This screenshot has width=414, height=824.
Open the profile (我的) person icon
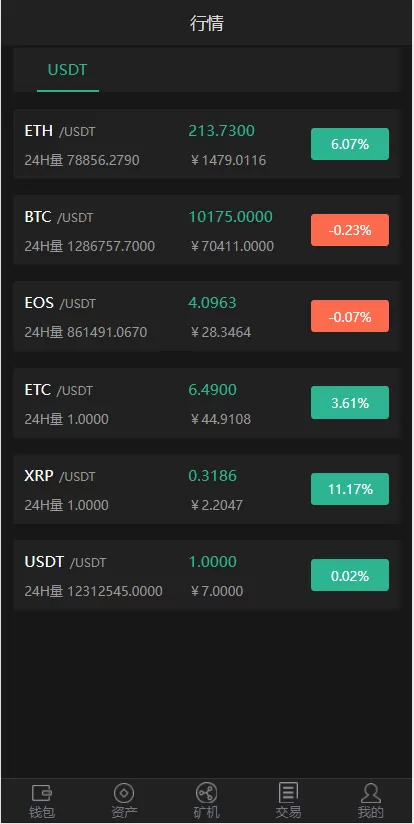(370, 793)
